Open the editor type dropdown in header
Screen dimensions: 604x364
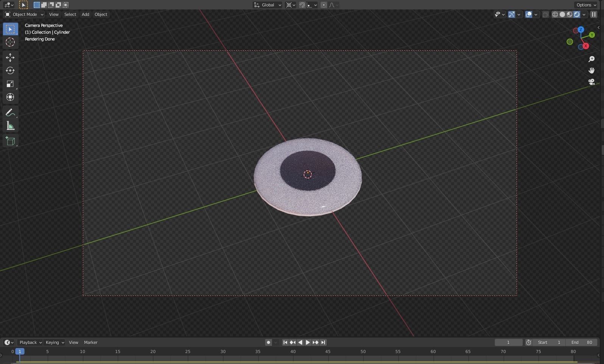point(8,5)
